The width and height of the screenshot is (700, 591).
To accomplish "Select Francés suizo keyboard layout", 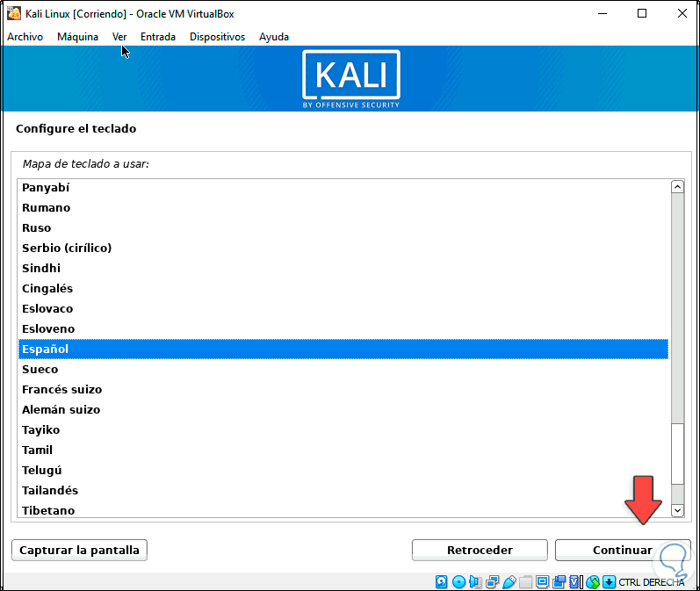I will 343,389.
